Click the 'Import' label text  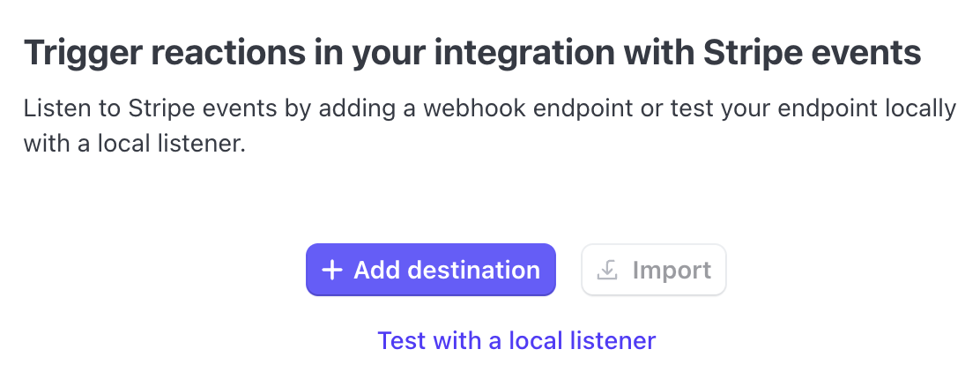pyautogui.click(x=672, y=271)
